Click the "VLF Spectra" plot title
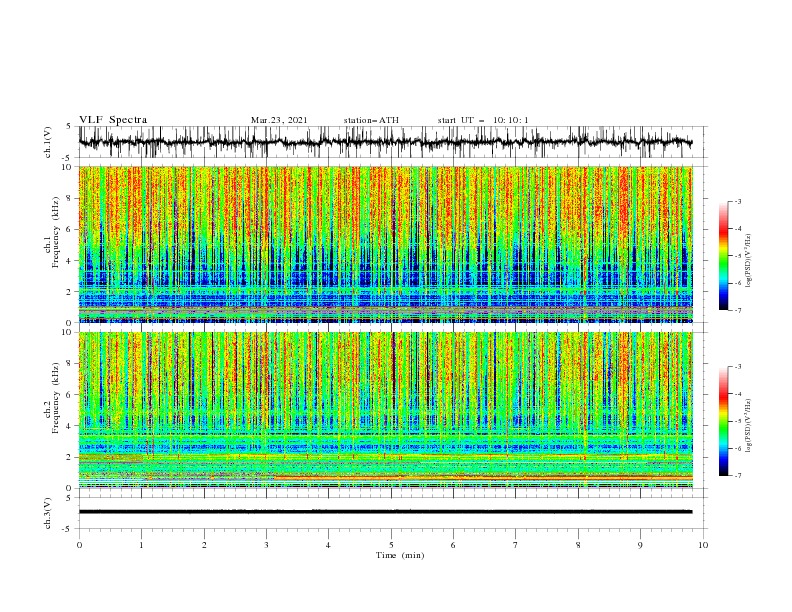Screen dimensions: 792x612 coord(113,120)
